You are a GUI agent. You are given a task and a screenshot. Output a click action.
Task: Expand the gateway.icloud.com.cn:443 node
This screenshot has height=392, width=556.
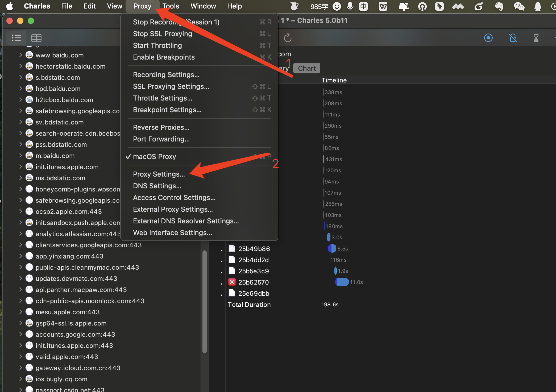(20, 368)
